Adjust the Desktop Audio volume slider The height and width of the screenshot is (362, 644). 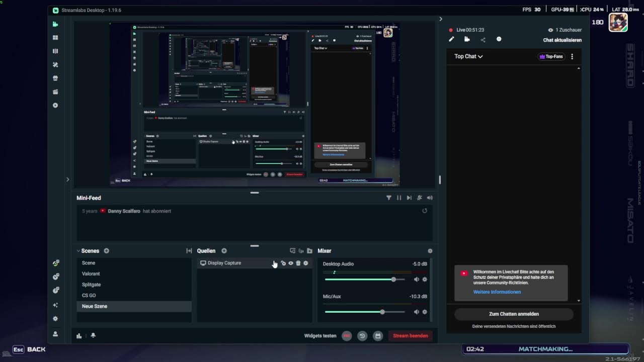click(365, 280)
